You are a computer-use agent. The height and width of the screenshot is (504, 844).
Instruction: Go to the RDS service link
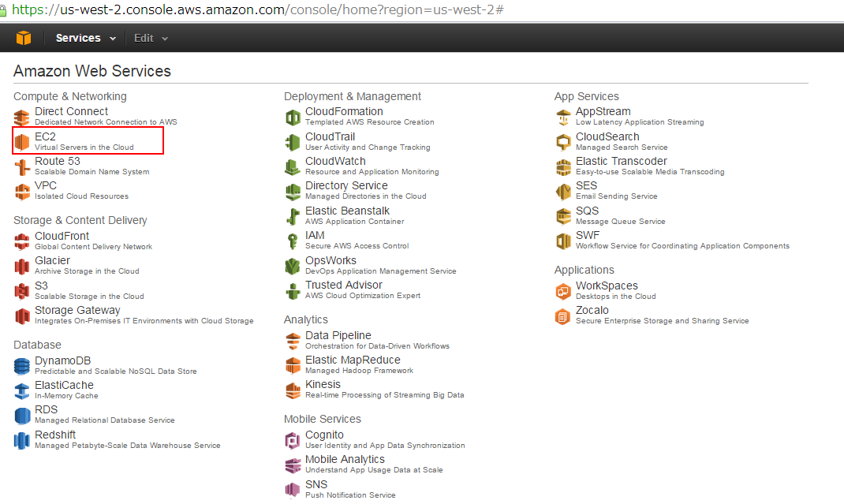(x=46, y=410)
